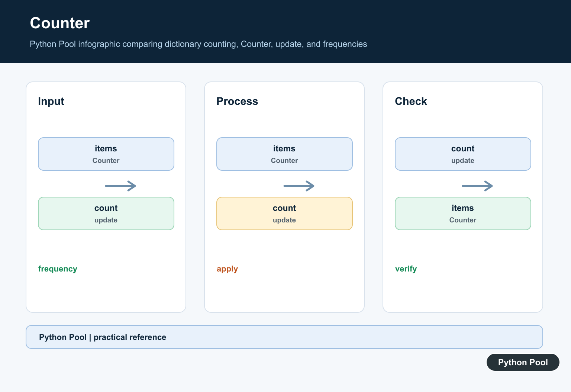Screen dimensions: 571x392
Task: Select the count update box in Input card
Action: click(x=106, y=213)
